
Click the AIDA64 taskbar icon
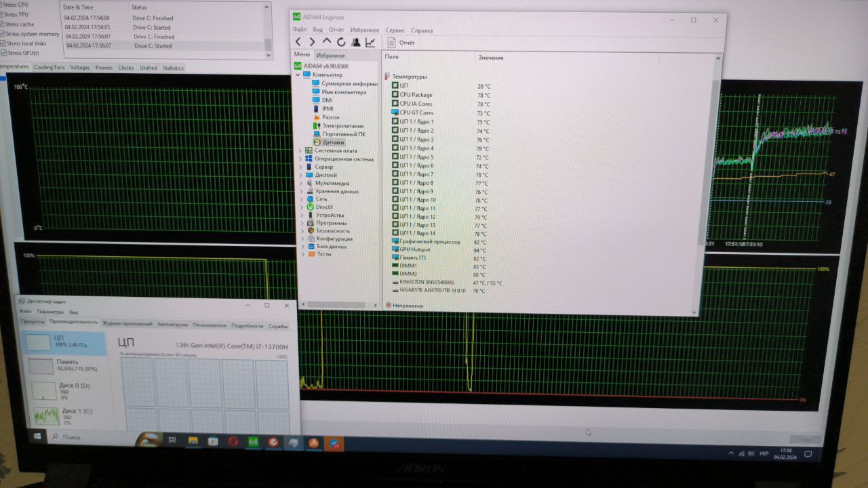[253, 442]
